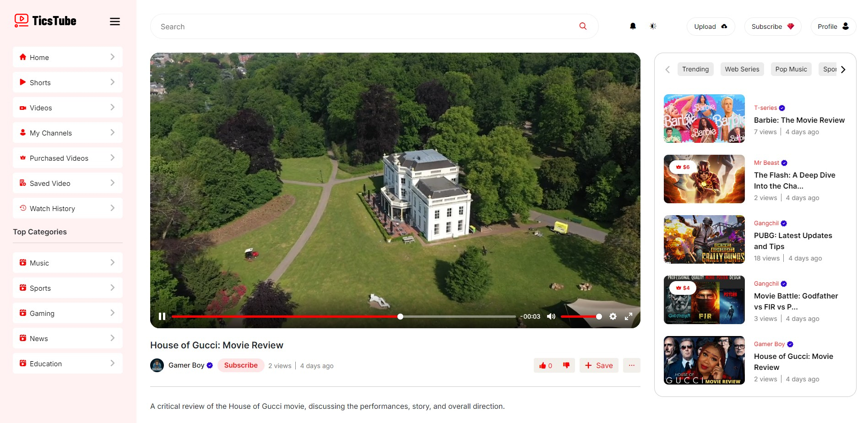868x423 pixels.
Task: Click the Upload button
Action: 711,27
